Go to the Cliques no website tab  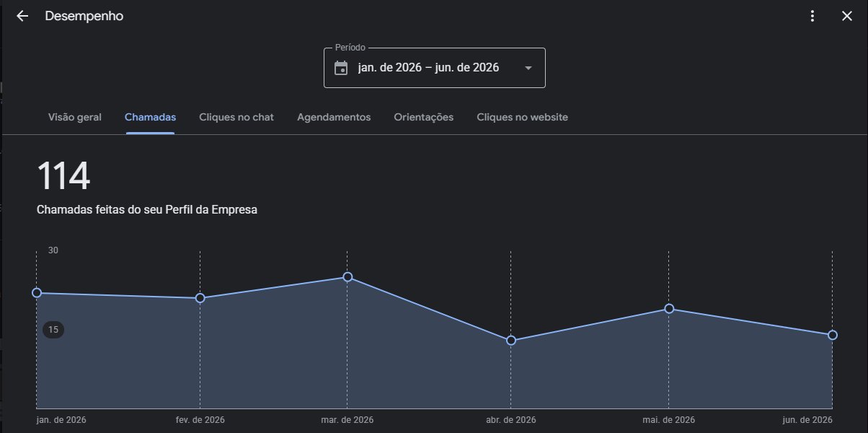click(523, 117)
